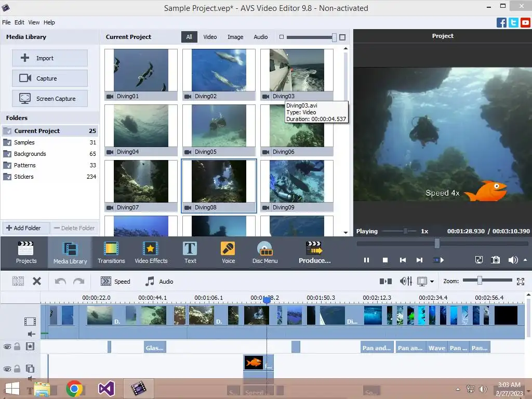The image size is (532, 399).
Task: Open the timeline Audio settings
Action: click(159, 281)
